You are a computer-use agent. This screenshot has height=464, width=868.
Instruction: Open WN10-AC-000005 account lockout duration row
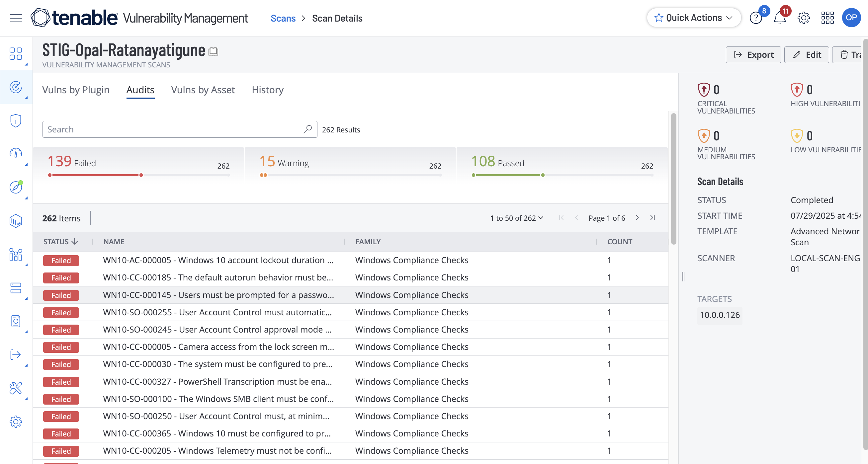pos(350,260)
